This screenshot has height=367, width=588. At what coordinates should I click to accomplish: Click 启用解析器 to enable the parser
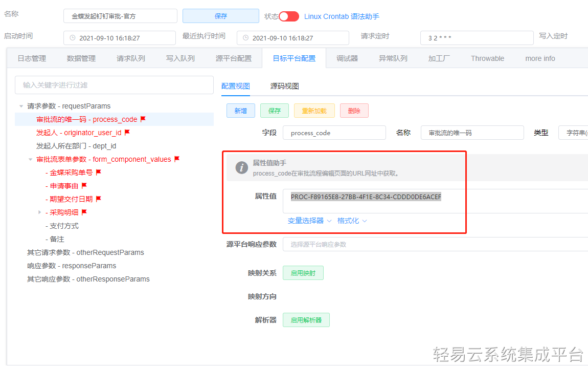click(x=306, y=319)
